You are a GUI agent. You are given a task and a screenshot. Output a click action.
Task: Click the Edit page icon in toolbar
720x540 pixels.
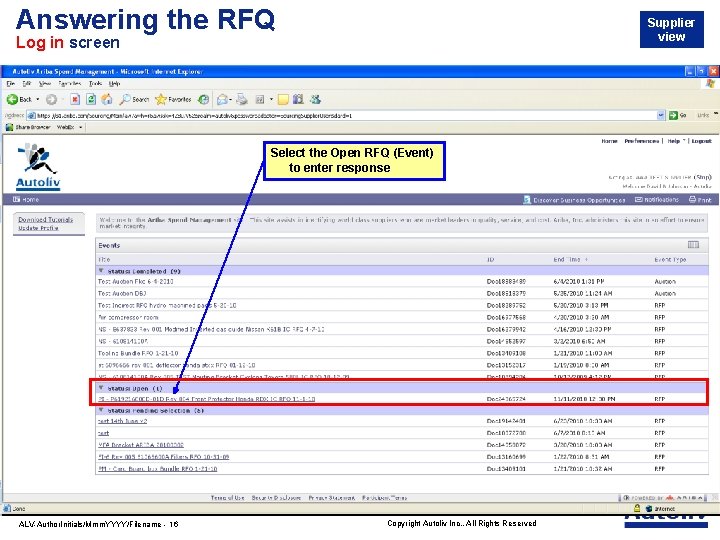(x=260, y=99)
